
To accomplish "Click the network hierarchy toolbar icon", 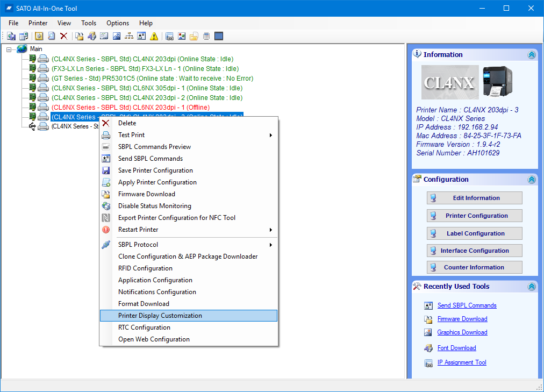I will pos(129,36).
